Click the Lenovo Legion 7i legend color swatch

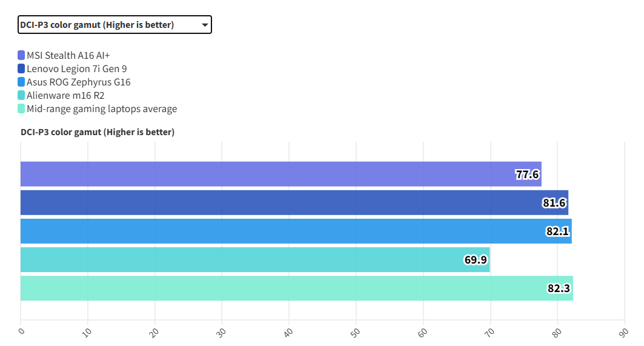(x=21, y=68)
